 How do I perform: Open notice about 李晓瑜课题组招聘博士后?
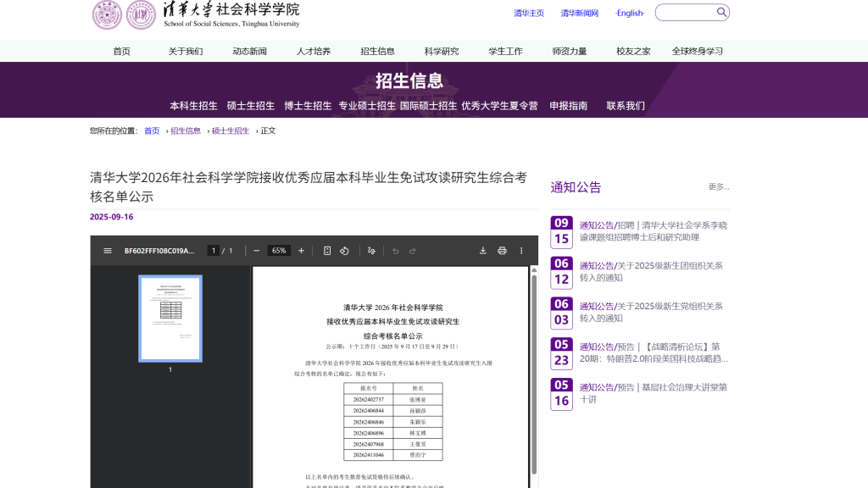(x=654, y=231)
